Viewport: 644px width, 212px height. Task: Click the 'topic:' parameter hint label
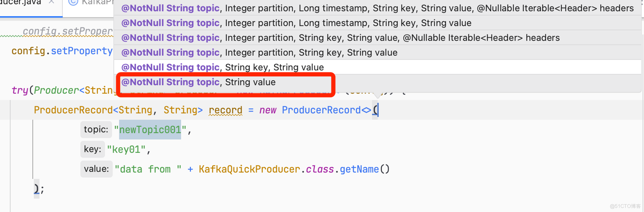(x=96, y=129)
